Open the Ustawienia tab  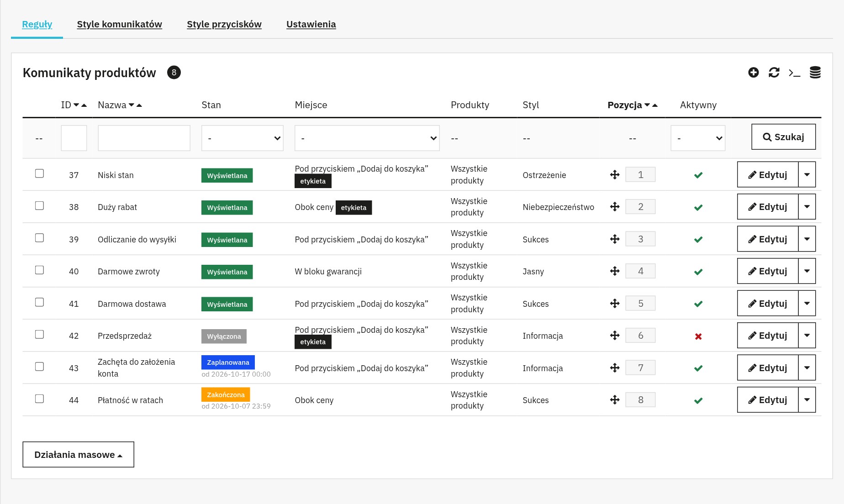[311, 24]
